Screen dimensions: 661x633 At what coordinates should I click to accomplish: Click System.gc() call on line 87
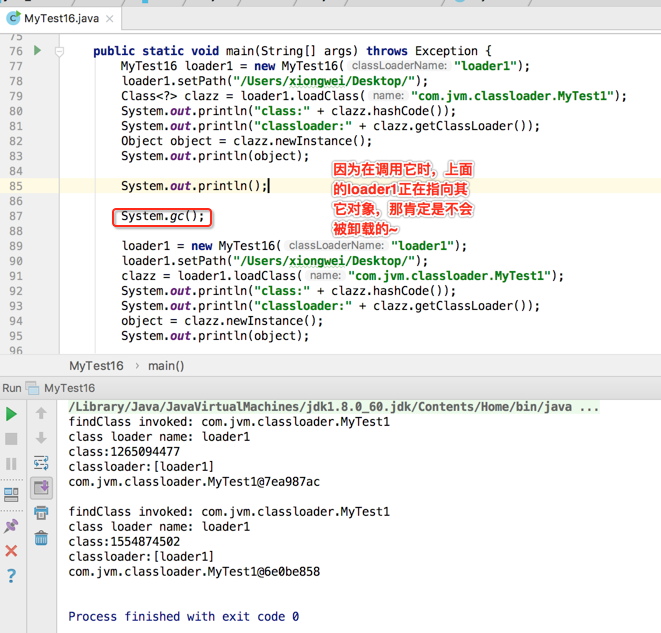(162, 216)
